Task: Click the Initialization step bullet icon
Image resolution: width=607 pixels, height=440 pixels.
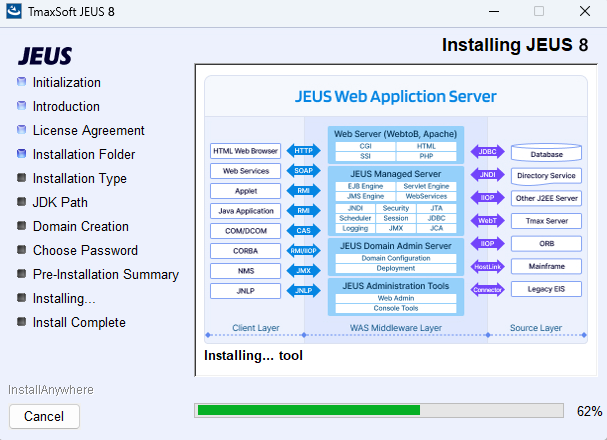Action: 21,82
